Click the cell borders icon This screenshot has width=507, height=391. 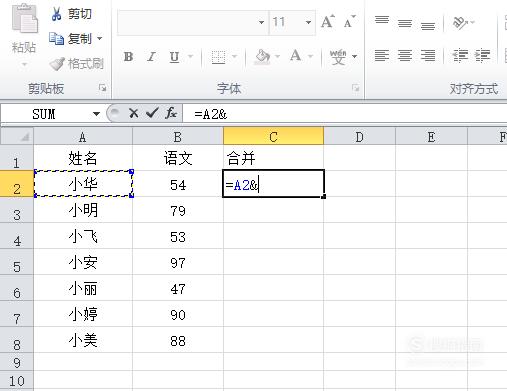(x=218, y=57)
